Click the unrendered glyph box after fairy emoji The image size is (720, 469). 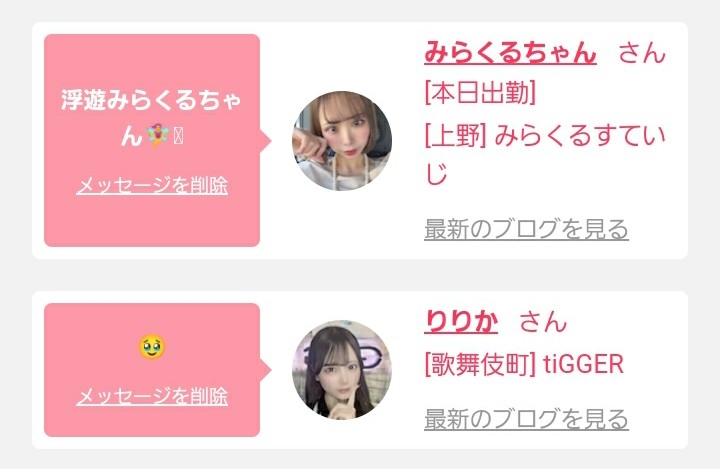(x=179, y=136)
